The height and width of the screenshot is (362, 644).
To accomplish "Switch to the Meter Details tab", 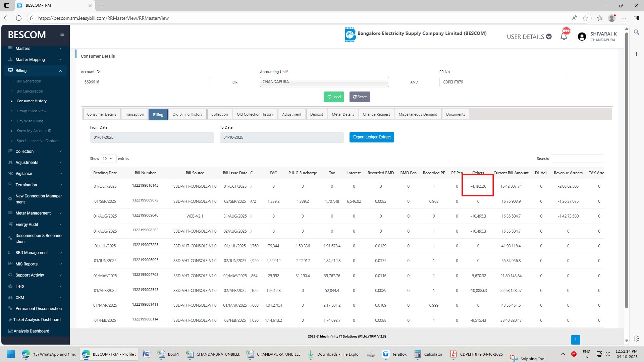I will coord(343,114).
